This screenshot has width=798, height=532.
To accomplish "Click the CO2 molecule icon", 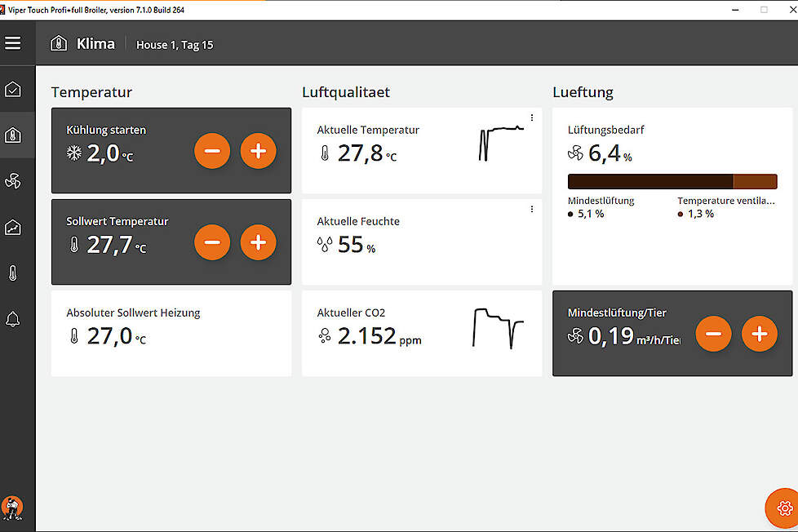I will pos(325,336).
